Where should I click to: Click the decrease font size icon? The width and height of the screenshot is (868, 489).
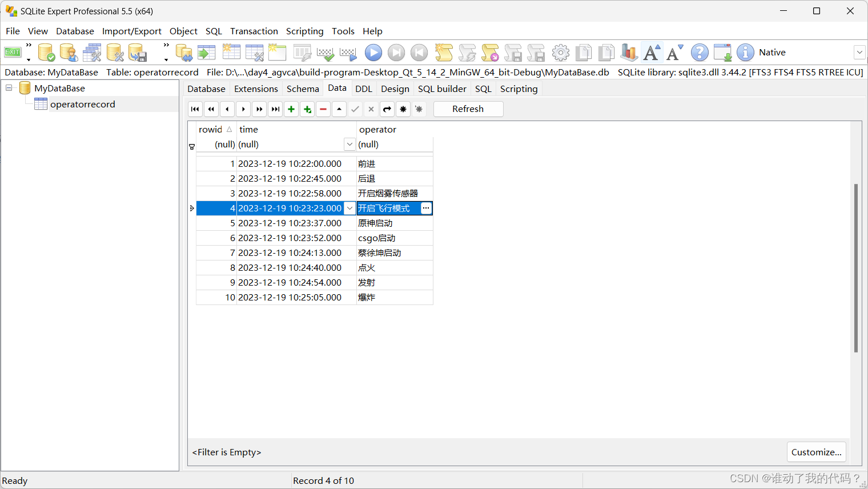click(674, 52)
